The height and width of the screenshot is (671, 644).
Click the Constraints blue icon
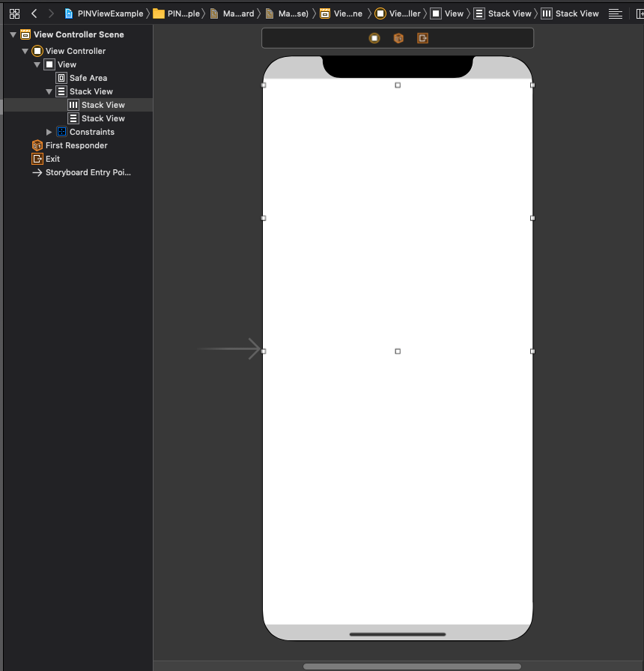pos(61,132)
